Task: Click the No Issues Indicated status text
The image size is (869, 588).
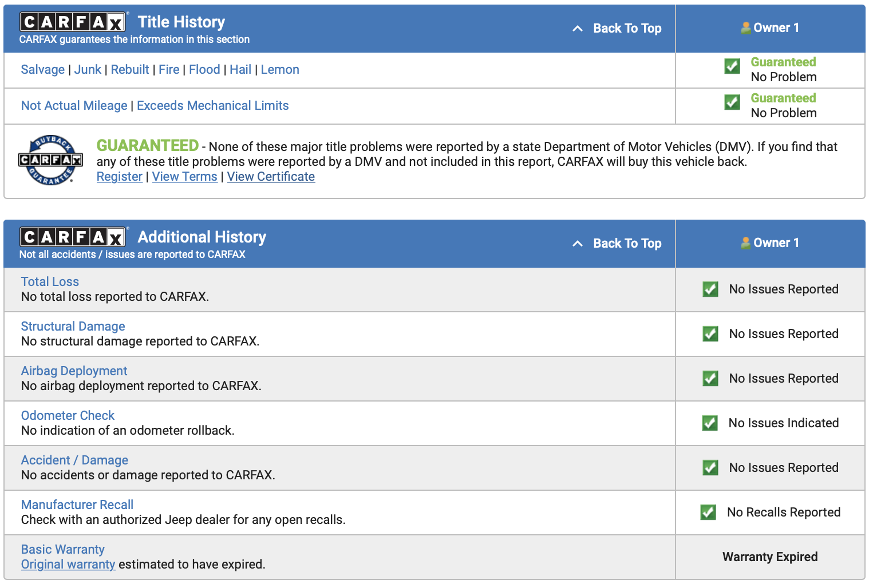Action: coord(784,423)
